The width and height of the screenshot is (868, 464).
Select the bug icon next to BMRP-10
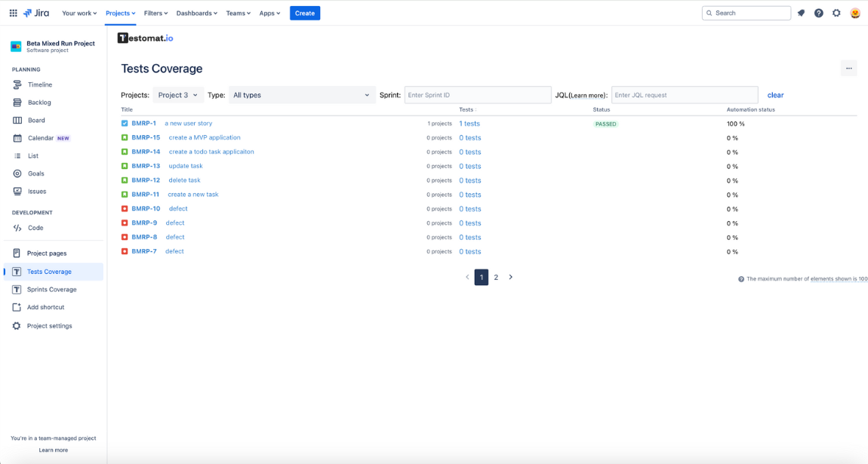(x=125, y=208)
